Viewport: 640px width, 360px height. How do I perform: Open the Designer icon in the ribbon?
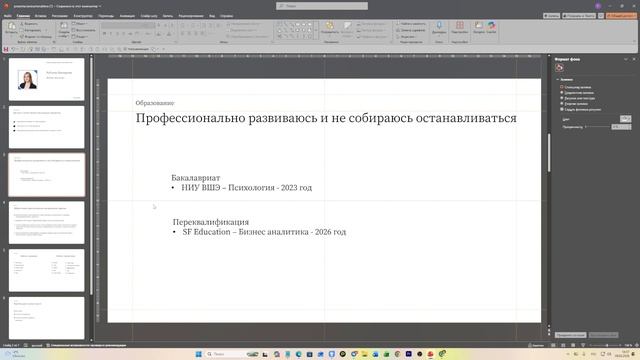[x=479, y=26]
